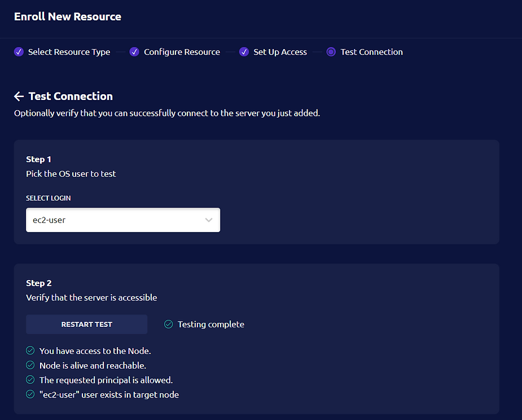Click the ec2-user login selection field
Image resolution: width=522 pixels, height=420 pixels.
123,220
